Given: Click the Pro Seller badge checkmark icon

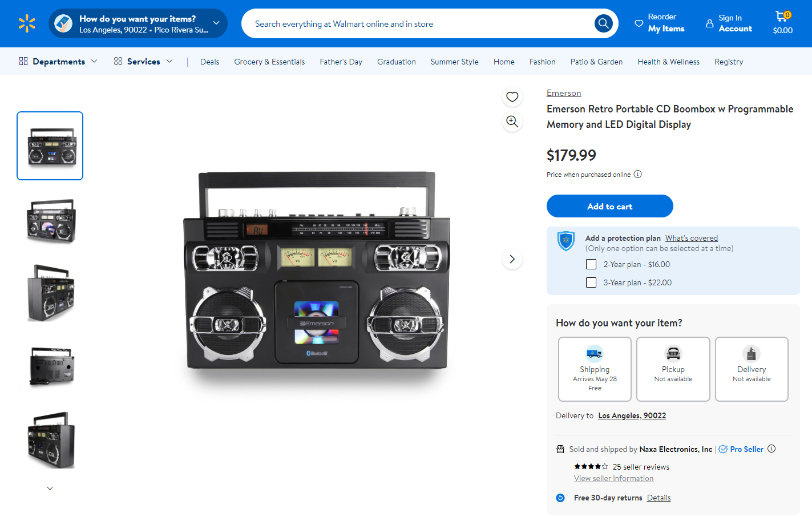Looking at the screenshot, I should [x=723, y=449].
